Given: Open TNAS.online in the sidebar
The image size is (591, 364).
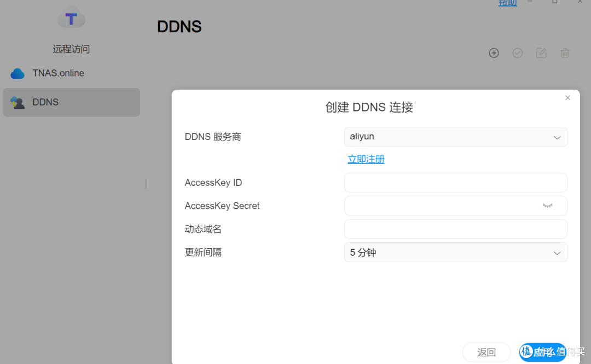Looking at the screenshot, I should pyautogui.click(x=71, y=73).
